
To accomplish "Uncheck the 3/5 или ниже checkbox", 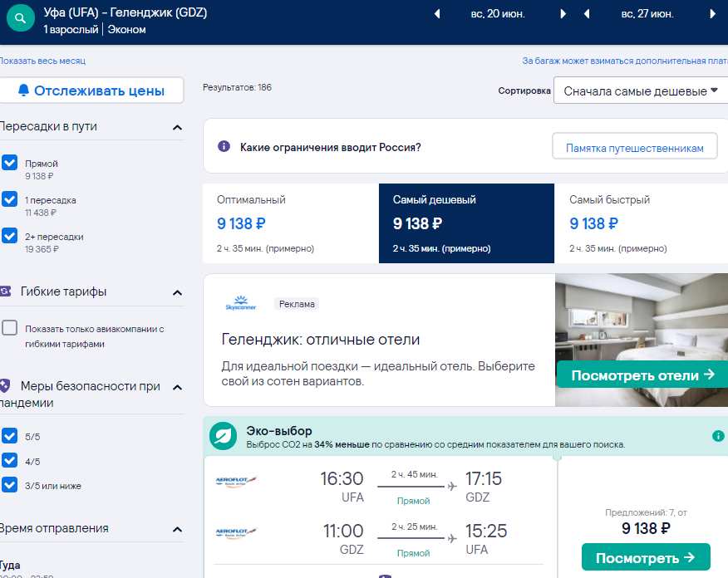I will pyautogui.click(x=10, y=485).
